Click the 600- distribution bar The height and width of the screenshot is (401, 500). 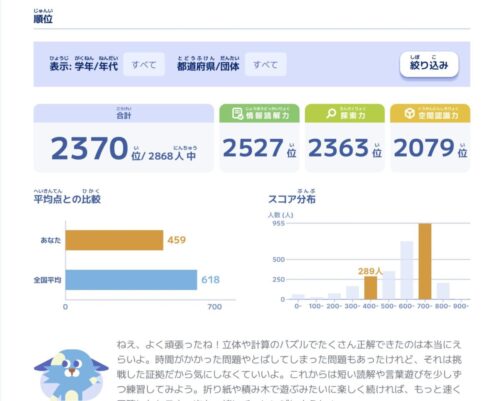[x=407, y=270]
